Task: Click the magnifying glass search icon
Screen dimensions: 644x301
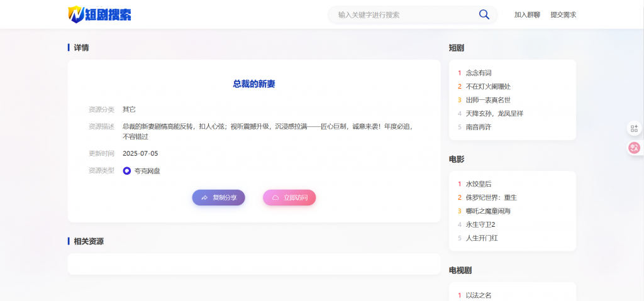Action: [484, 14]
